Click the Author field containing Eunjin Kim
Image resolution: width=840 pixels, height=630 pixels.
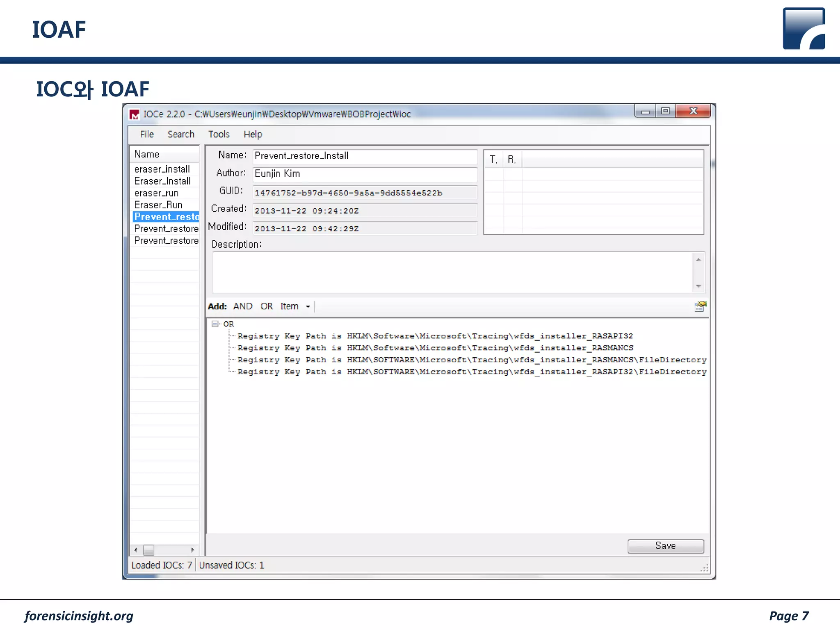[x=364, y=174]
